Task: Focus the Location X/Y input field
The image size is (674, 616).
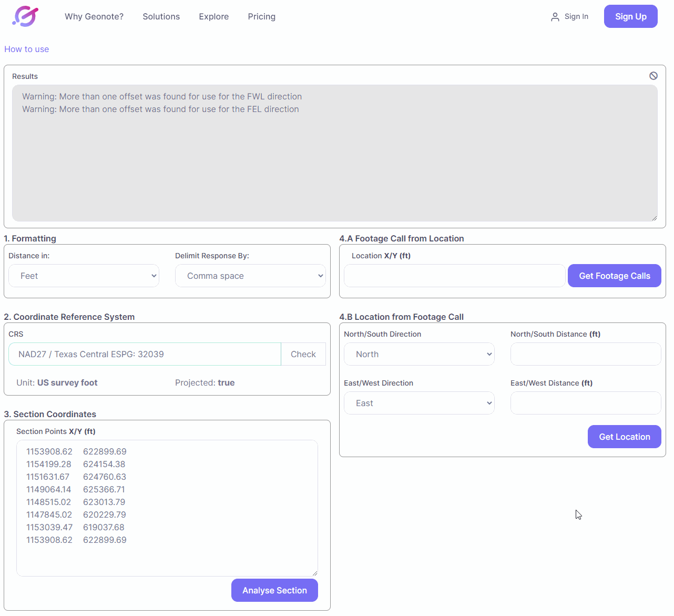Action: pos(454,276)
